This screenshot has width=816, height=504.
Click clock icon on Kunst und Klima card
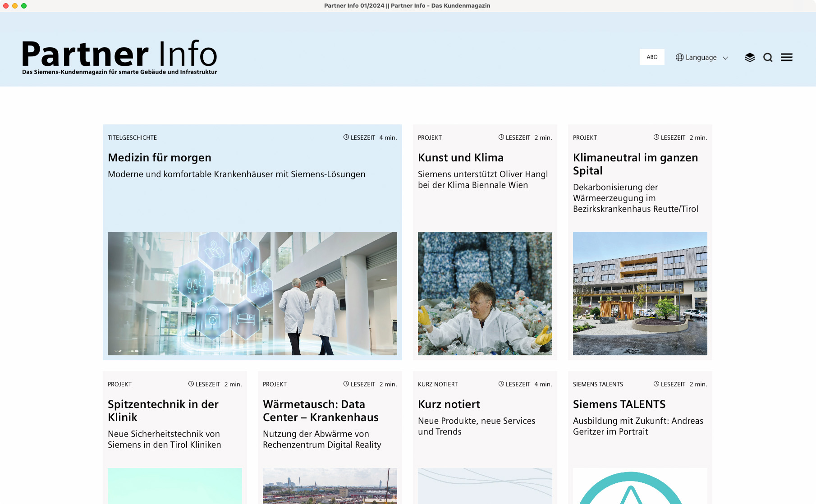click(x=501, y=137)
